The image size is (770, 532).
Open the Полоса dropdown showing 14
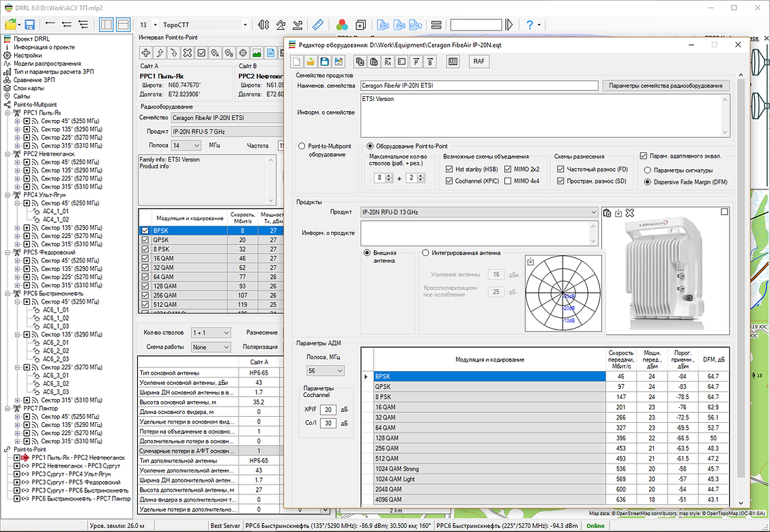point(186,146)
